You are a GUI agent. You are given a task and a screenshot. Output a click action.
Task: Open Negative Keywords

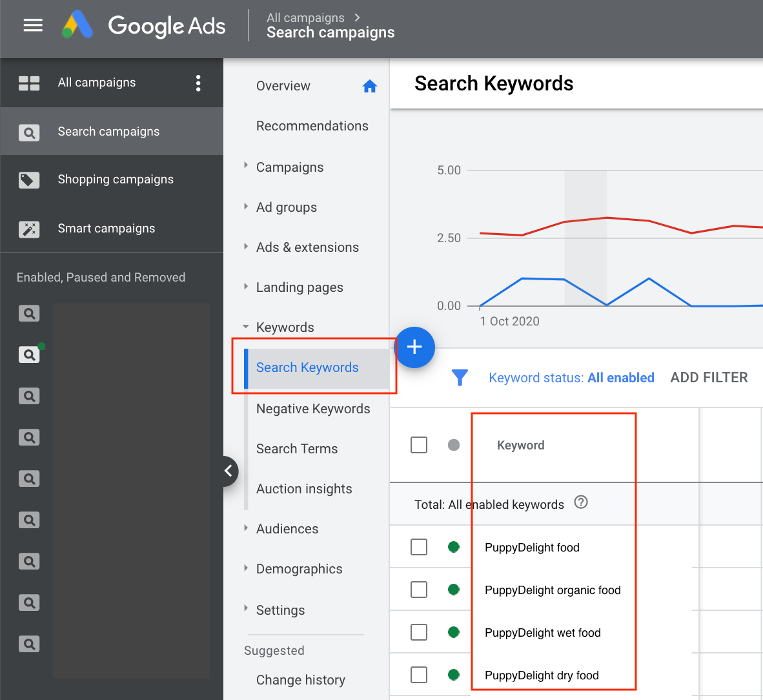tap(313, 409)
